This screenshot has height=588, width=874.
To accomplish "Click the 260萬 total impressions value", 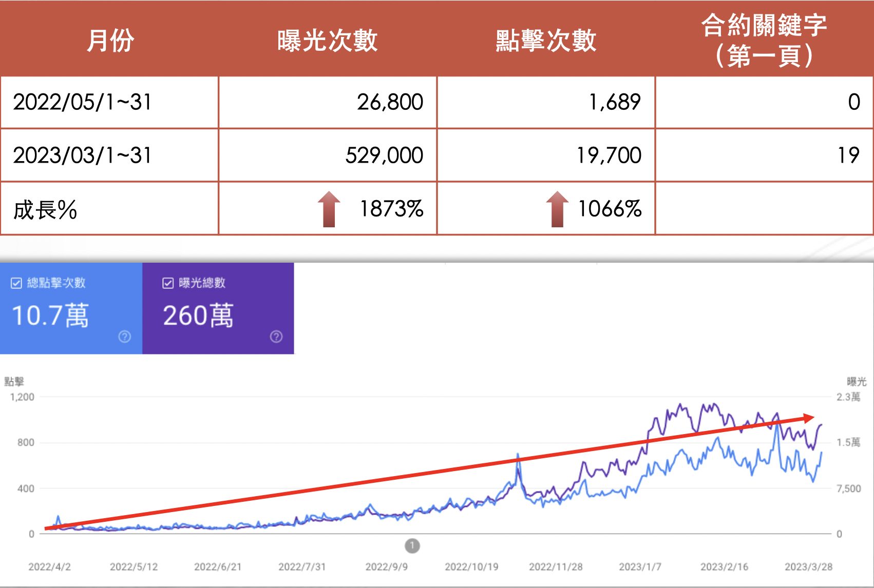I will 198,315.
